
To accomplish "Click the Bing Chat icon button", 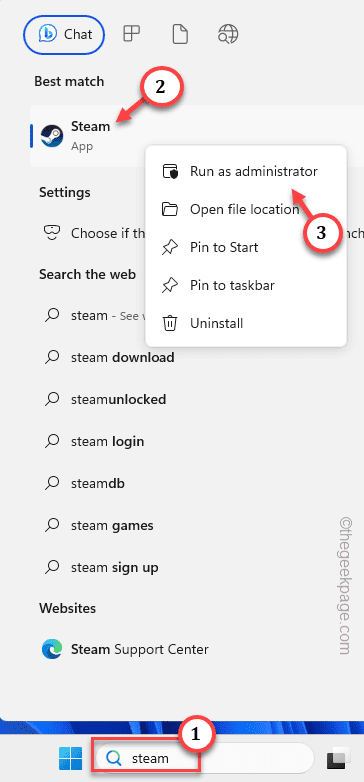I will coord(64,34).
